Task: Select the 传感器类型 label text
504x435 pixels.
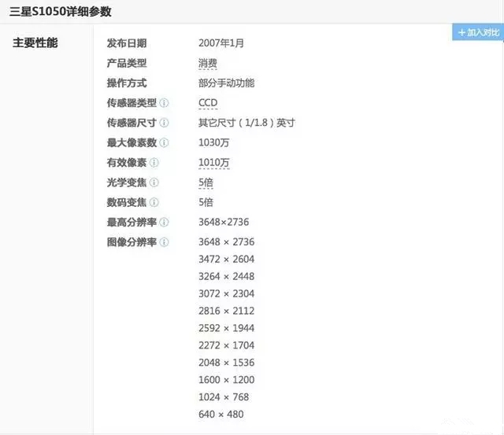Action: coord(132,103)
